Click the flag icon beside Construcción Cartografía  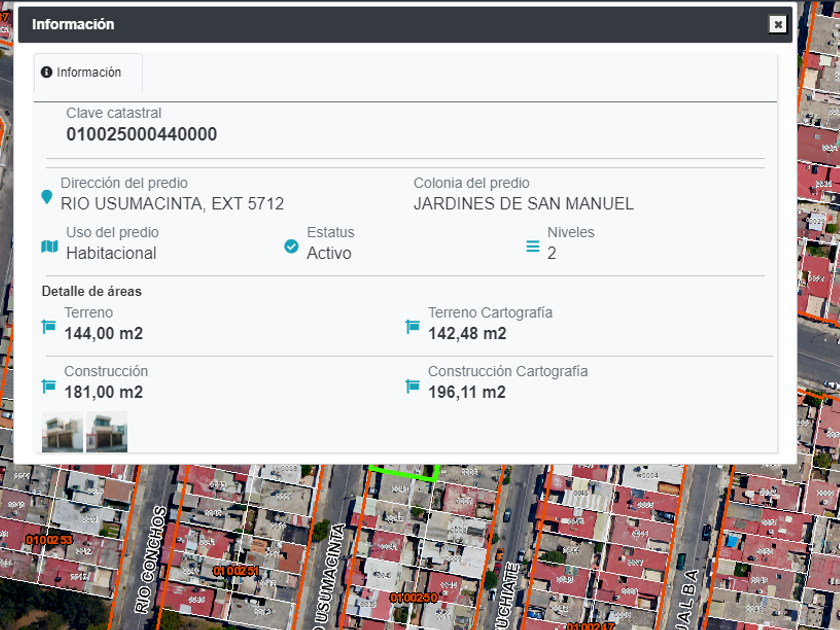(412, 385)
